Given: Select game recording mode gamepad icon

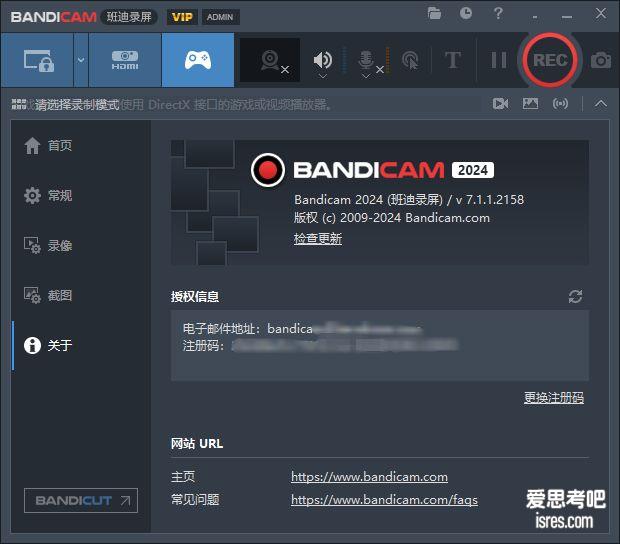Looking at the screenshot, I should 198,60.
